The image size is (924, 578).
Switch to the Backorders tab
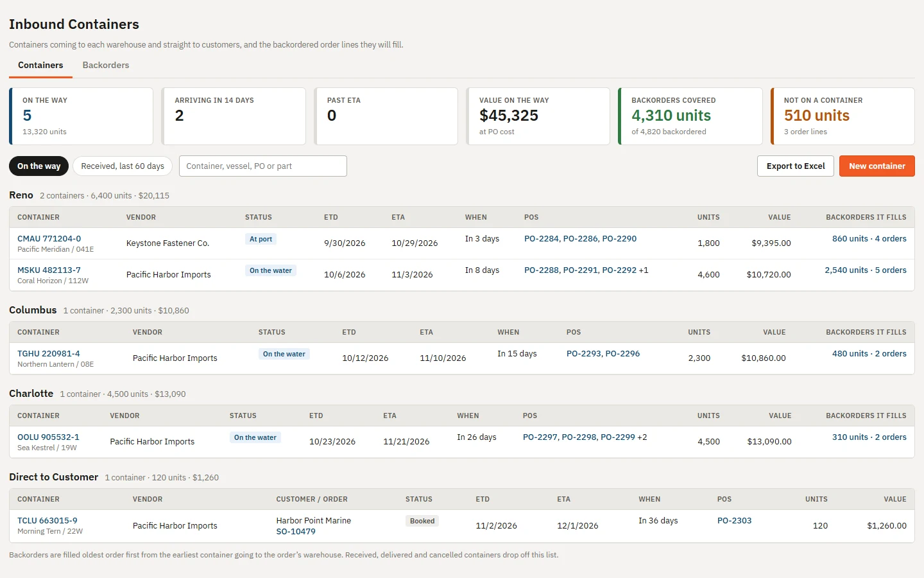[x=106, y=65]
